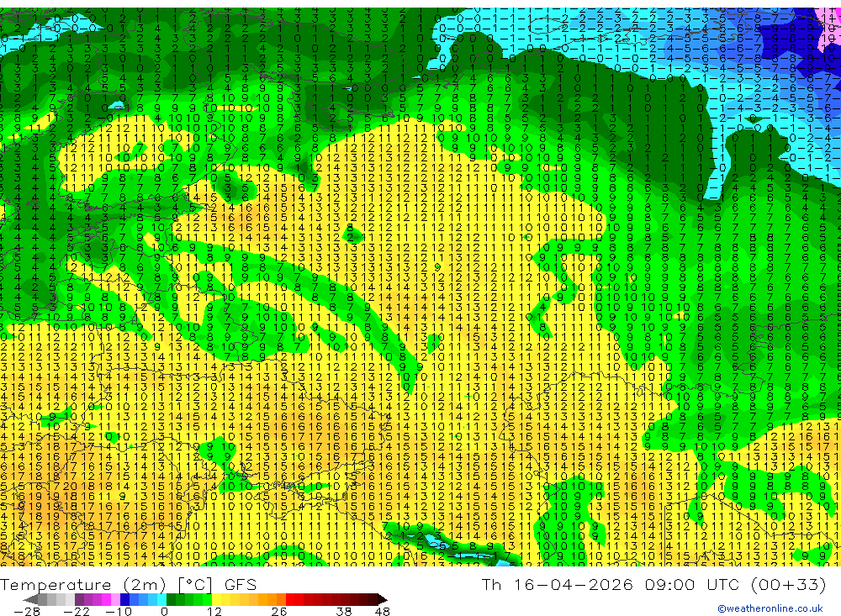Click the 12 legend scale label
The image size is (841, 616).
(214, 612)
